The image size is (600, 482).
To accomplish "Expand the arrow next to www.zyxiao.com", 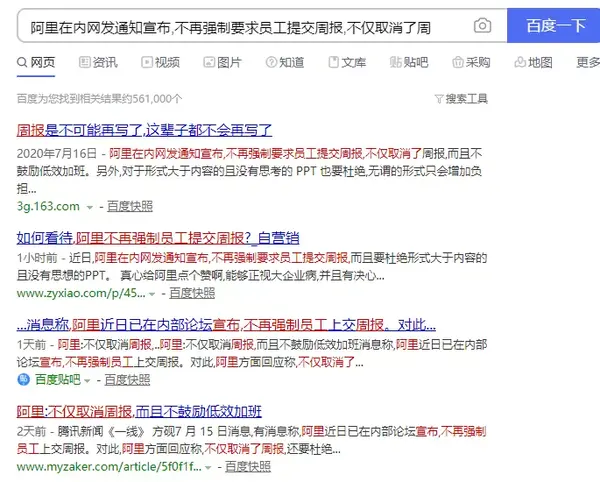I will (152, 294).
